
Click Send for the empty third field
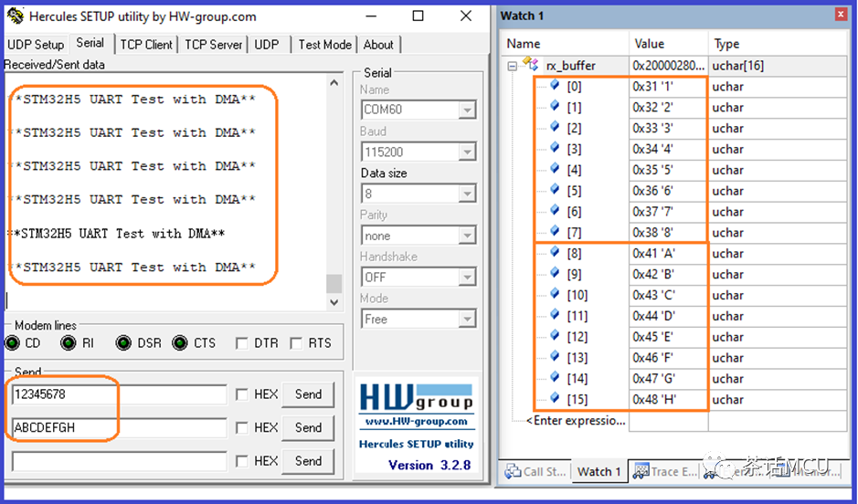click(308, 461)
